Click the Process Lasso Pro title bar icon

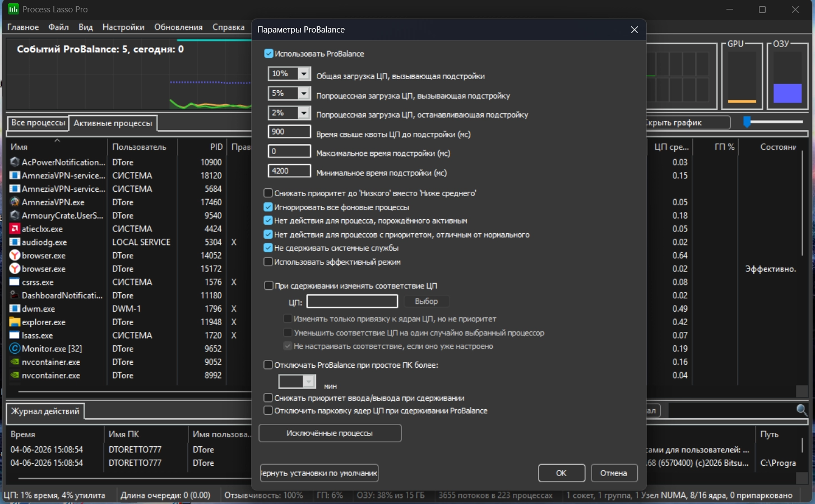(x=13, y=10)
